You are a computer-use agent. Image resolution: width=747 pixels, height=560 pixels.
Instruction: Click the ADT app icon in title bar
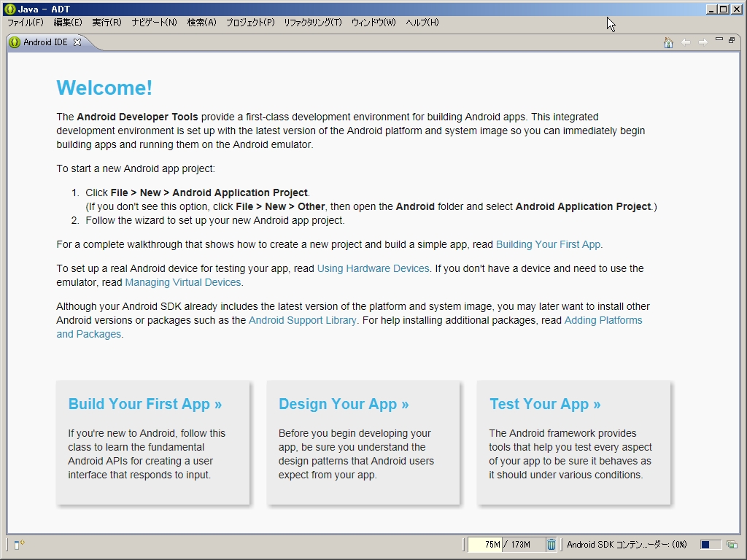tap(9, 9)
